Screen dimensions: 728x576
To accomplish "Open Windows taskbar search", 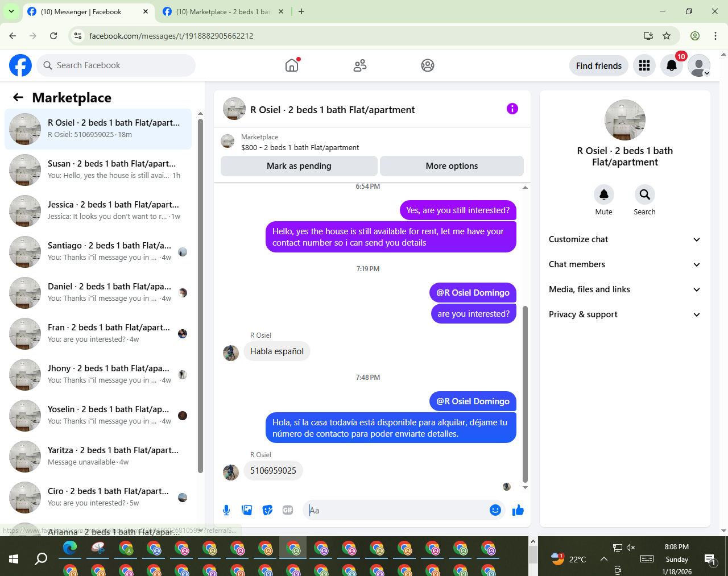I will tap(41, 559).
